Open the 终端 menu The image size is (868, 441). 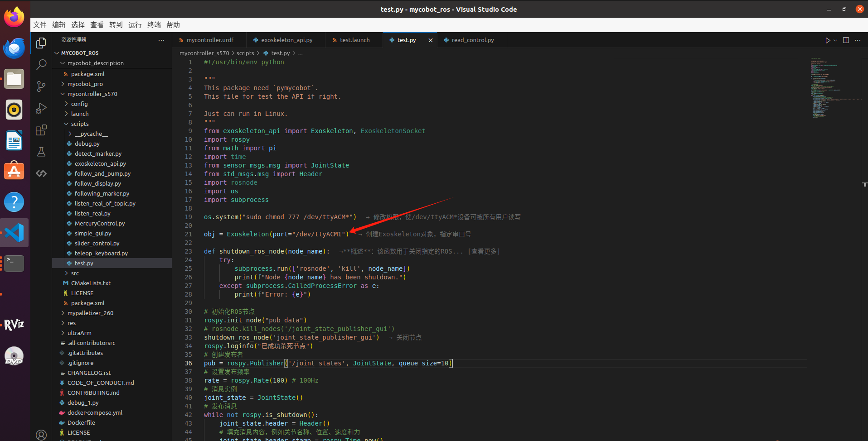(x=154, y=25)
